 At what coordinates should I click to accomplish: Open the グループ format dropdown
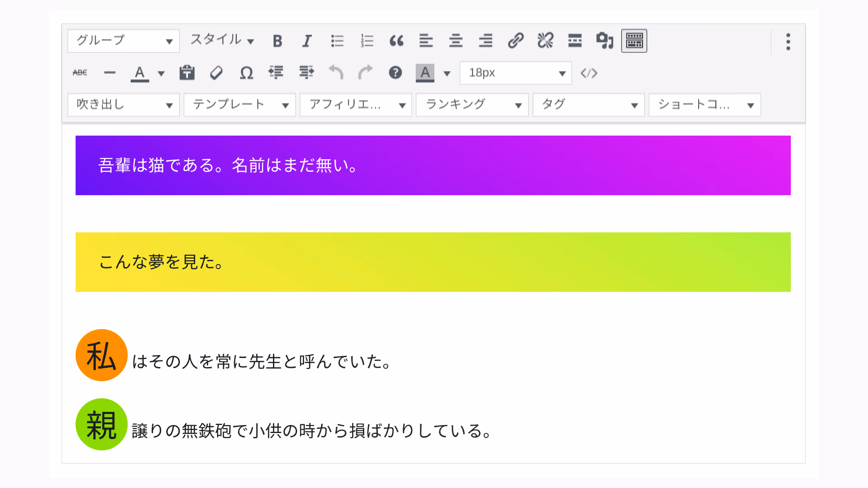tap(123, 41)
